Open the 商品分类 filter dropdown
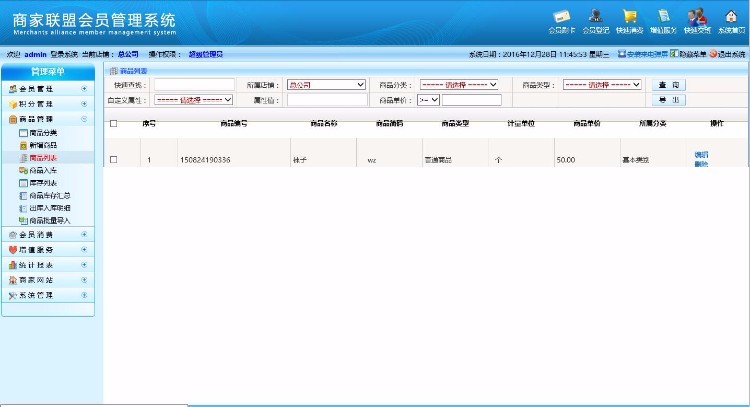 [459, 85]
